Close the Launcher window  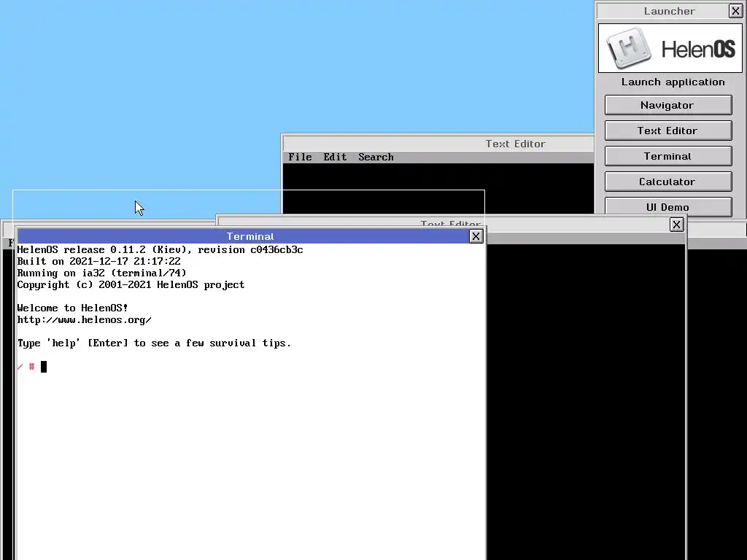[735, 11]
